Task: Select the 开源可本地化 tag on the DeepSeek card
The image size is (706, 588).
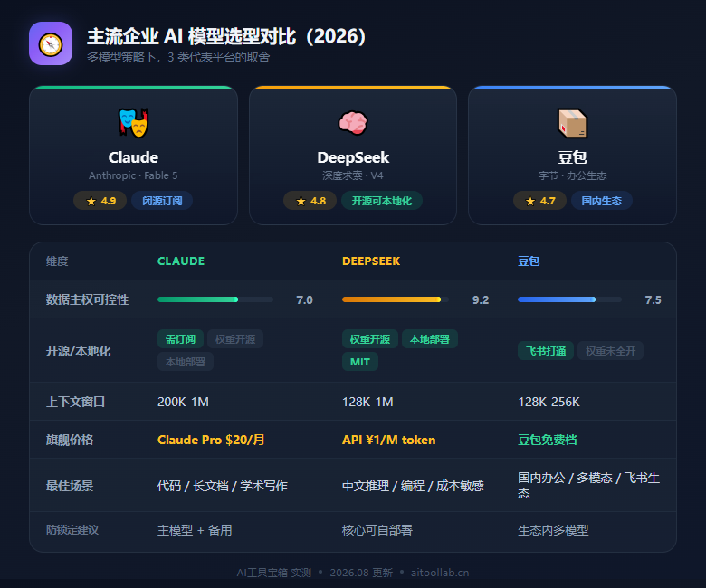Action: click(x=381, y=201)
